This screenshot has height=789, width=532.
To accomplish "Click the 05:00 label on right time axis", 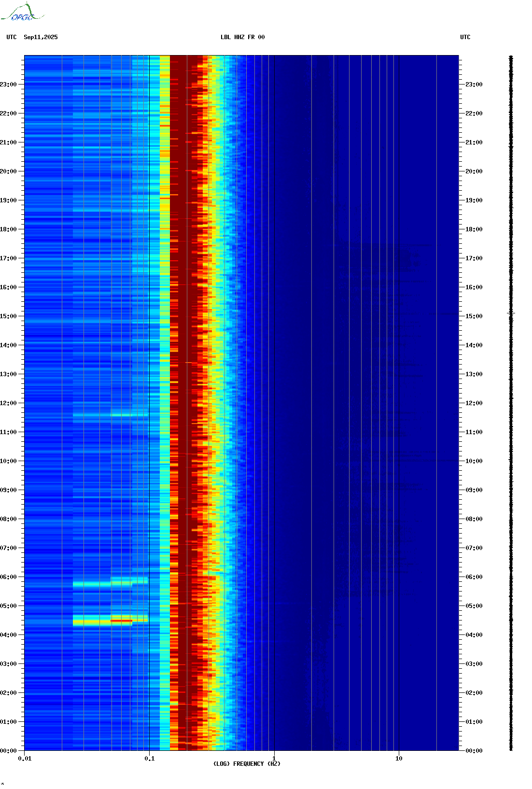I will 474,606.
